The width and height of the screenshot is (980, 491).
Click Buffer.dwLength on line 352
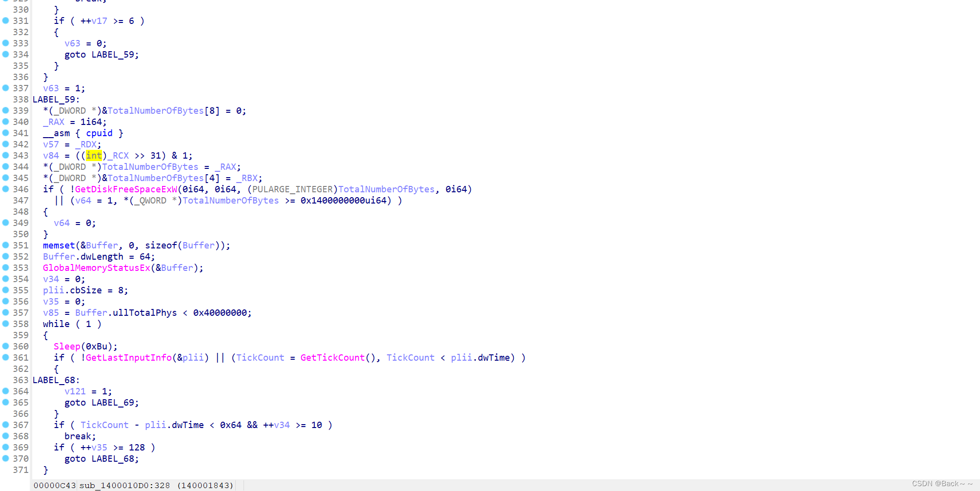tap(83, 257)
